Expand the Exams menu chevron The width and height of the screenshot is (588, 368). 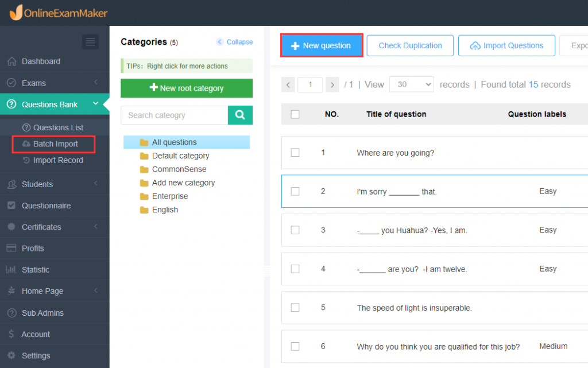click(x=96, y=82)
